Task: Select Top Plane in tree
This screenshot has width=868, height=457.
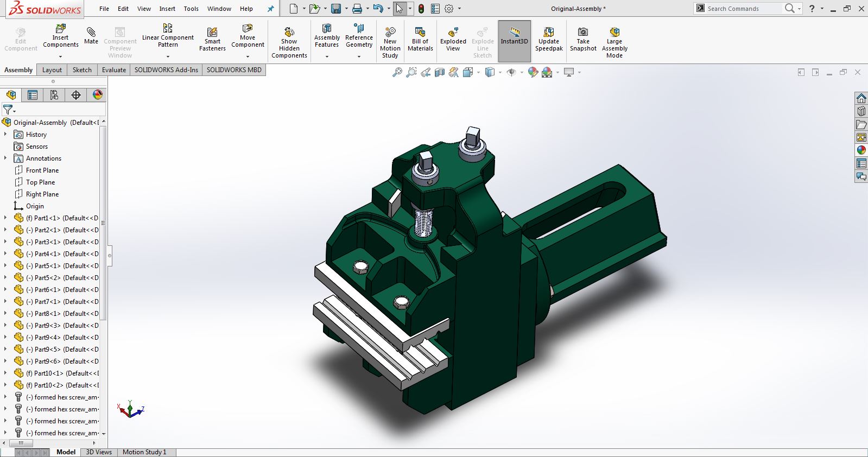Action: point(40,182)
